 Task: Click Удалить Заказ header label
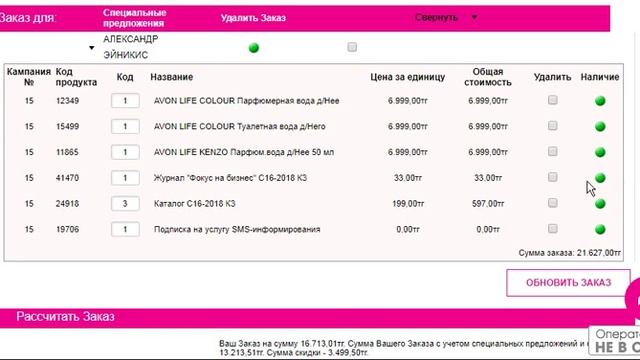click(x=253, y=18)
